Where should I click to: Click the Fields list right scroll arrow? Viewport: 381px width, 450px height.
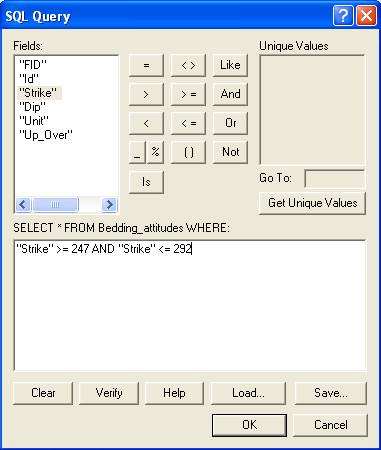click(x=109, y=204)
